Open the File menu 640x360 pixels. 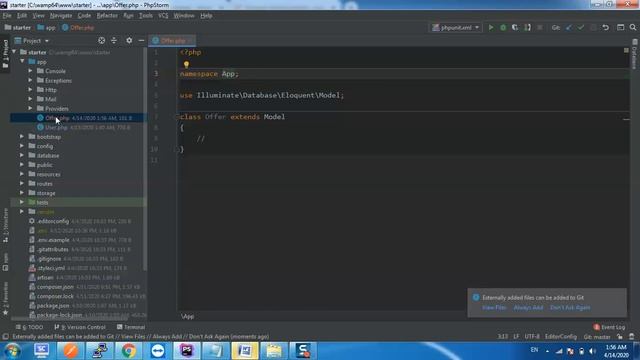7,16
